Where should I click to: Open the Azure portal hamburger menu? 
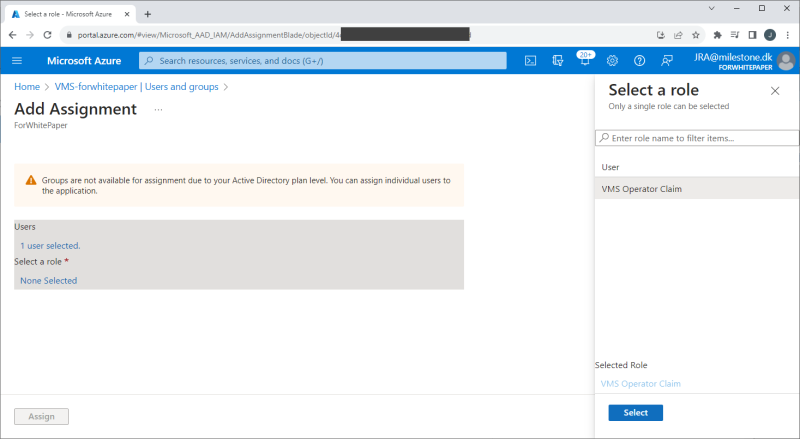pyautogui.click(x=17, y=61)
